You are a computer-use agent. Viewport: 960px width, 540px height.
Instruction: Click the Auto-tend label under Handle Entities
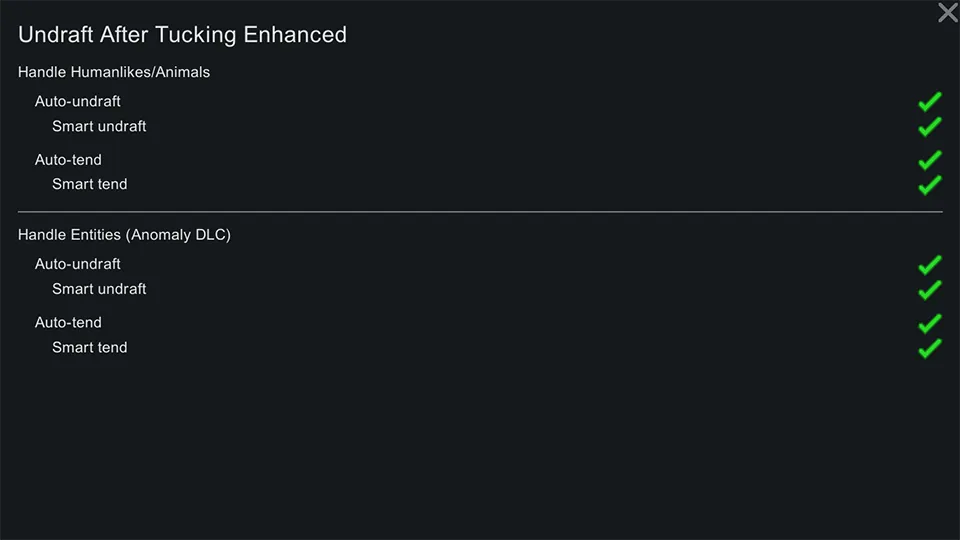[68, 322]
